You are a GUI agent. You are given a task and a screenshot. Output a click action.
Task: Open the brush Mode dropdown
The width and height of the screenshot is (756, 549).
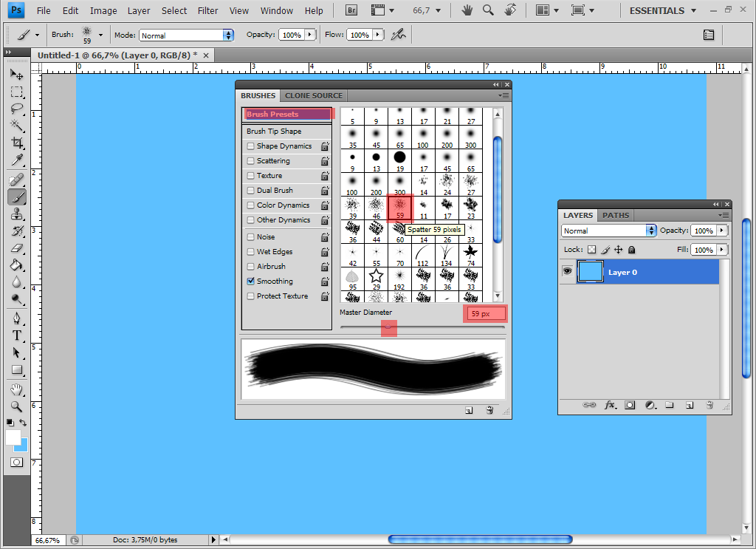coord(187,35)
